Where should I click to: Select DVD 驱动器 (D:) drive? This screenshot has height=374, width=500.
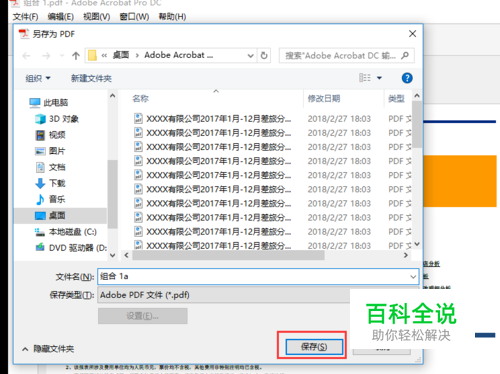[x=71, y=248]
